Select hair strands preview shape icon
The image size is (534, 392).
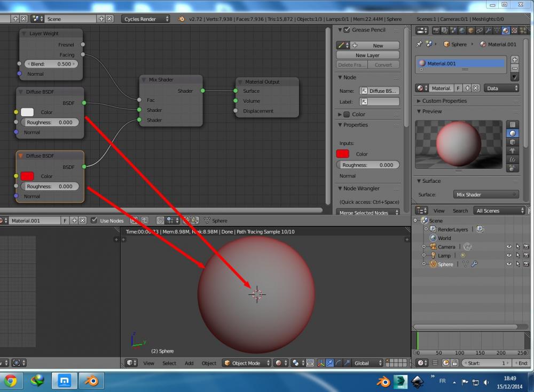(513, 159)
